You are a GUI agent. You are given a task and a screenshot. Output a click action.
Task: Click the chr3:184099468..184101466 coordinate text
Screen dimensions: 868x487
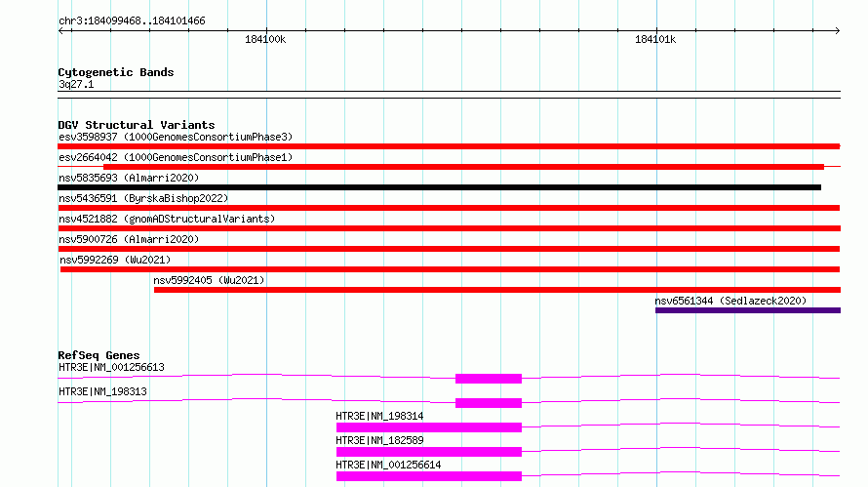pyautogui.click(x=132, y=21)
